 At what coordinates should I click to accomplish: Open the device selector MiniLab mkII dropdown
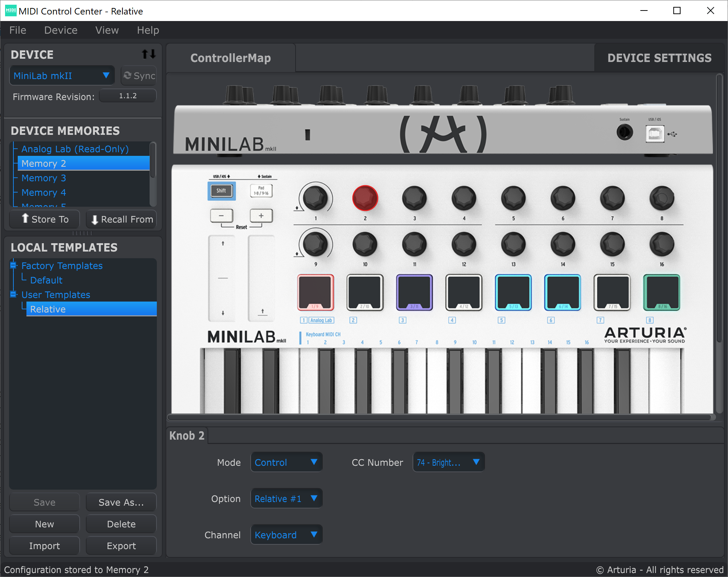pos(62,75)
